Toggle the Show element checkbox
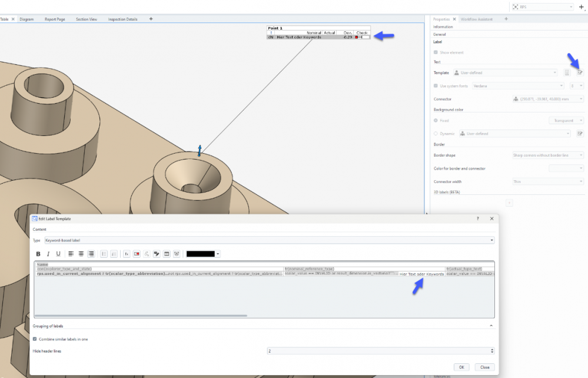 (436, 52)
